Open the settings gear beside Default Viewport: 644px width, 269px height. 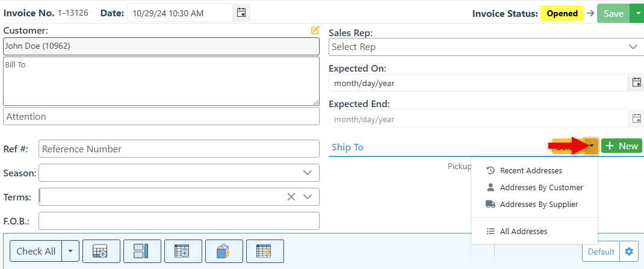629,252
